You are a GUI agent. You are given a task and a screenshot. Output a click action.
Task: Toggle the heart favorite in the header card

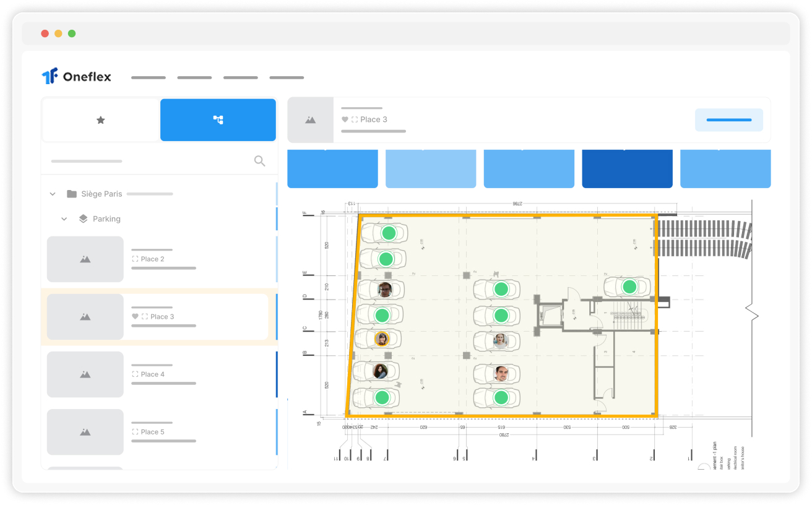pos(345,119)
